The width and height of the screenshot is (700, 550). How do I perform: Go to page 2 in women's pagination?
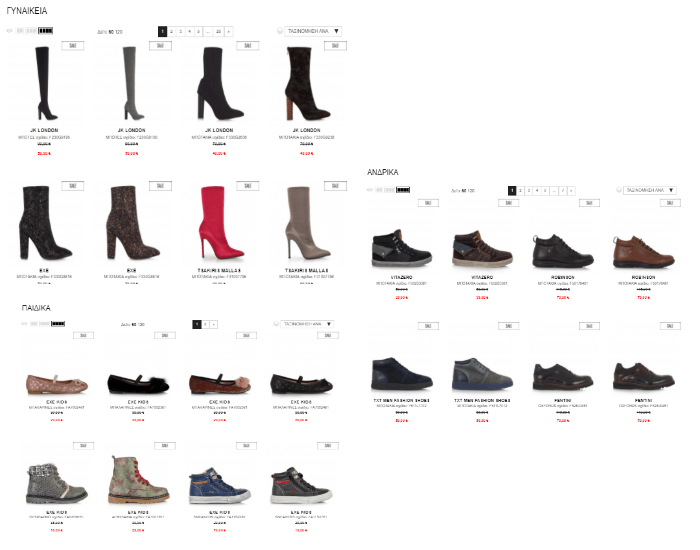(171, 31)
